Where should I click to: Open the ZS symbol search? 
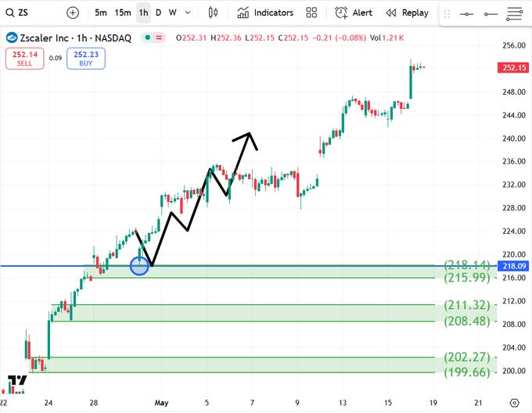tap(17, 13)
